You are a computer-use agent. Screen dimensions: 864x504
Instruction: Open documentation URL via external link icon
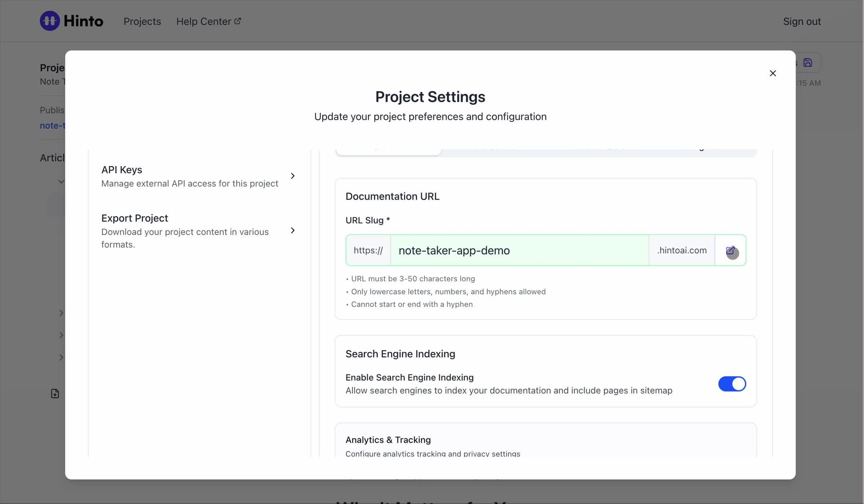click(730, 251)
